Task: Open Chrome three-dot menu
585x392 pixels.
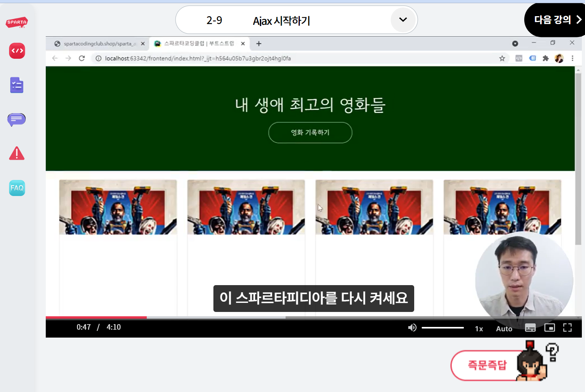Action: click(572, 58)
